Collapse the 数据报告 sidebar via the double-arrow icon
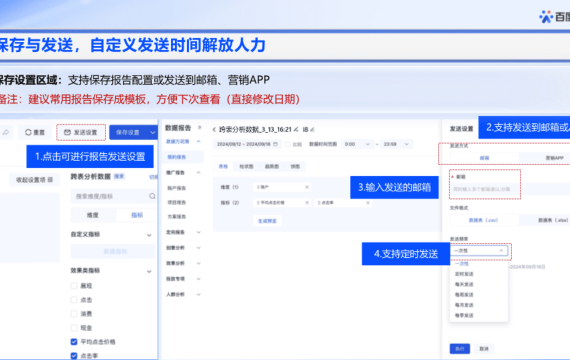 pyautogui.click(x=200, y=128)
